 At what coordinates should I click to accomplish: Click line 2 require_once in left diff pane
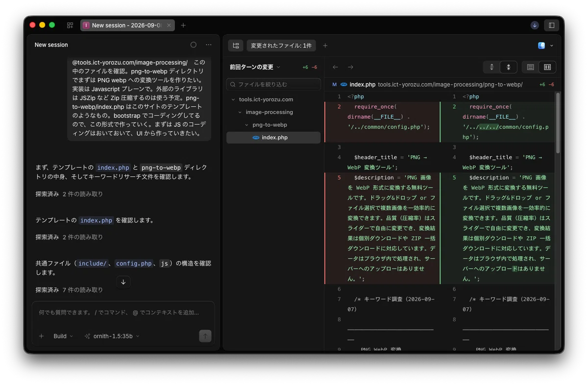coord(375,107)
